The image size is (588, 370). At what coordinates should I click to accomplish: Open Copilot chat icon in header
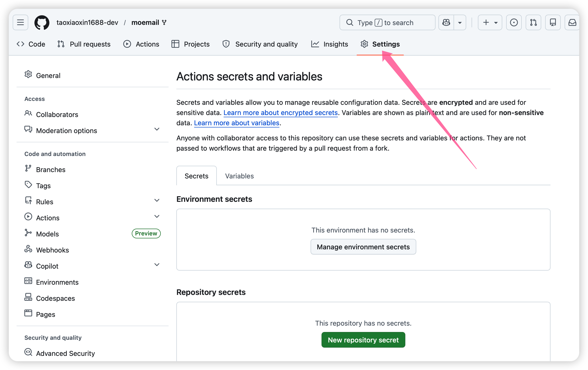coord(446,22)
